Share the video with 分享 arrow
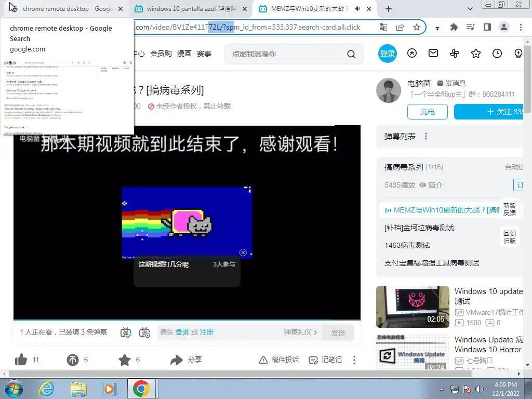This screenshot has width=532, height=399. pyautogui.click(x=186, y=360)
